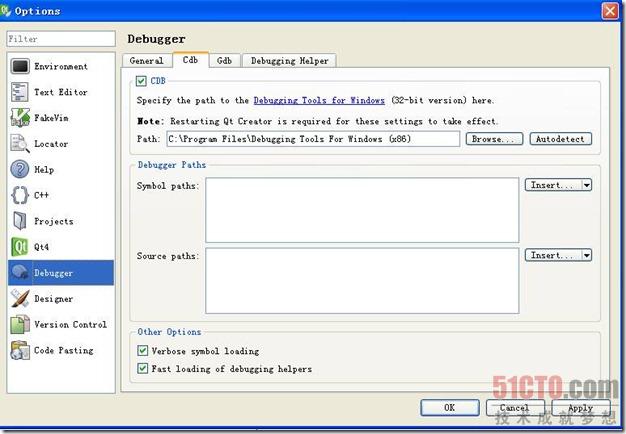
Task: Disable Verbose symbol loading
Action: point(143,351)
